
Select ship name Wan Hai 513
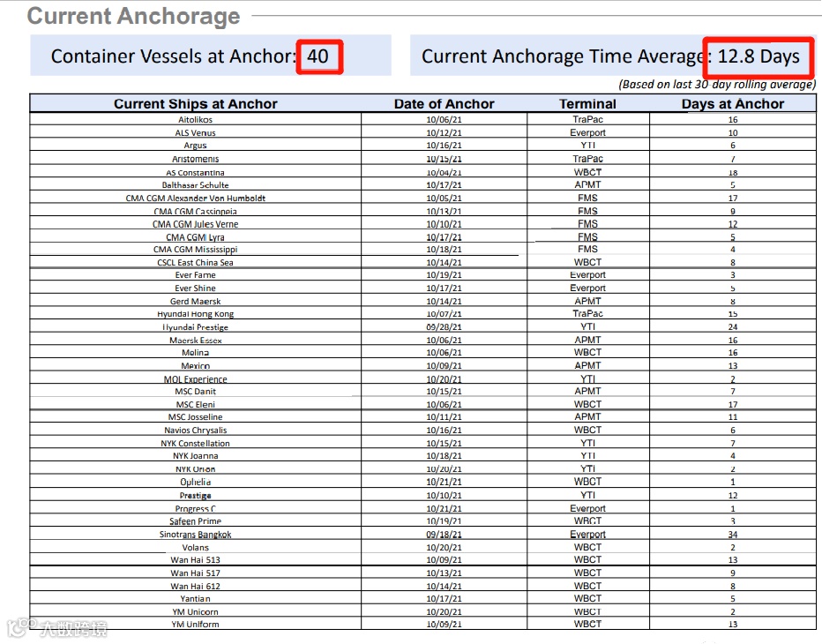click(x=195, y=559)
